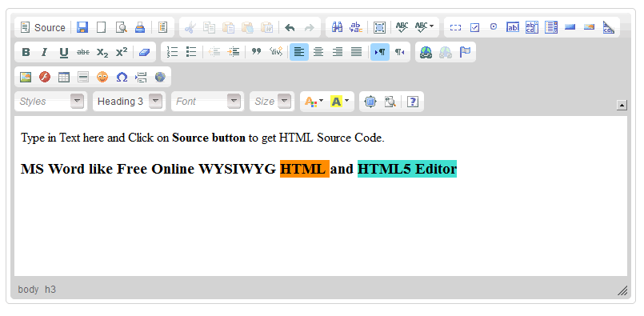Insert a special character with the omega icon
Viewport: 644px width, 316px height.
coord(122,77)
